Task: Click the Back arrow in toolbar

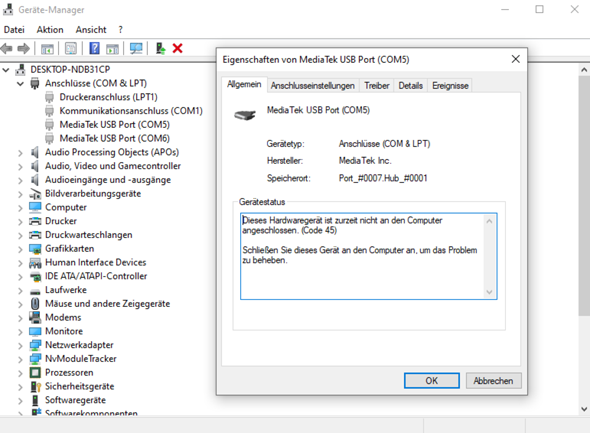Action: pyautogui.click(x=7, y=48)
